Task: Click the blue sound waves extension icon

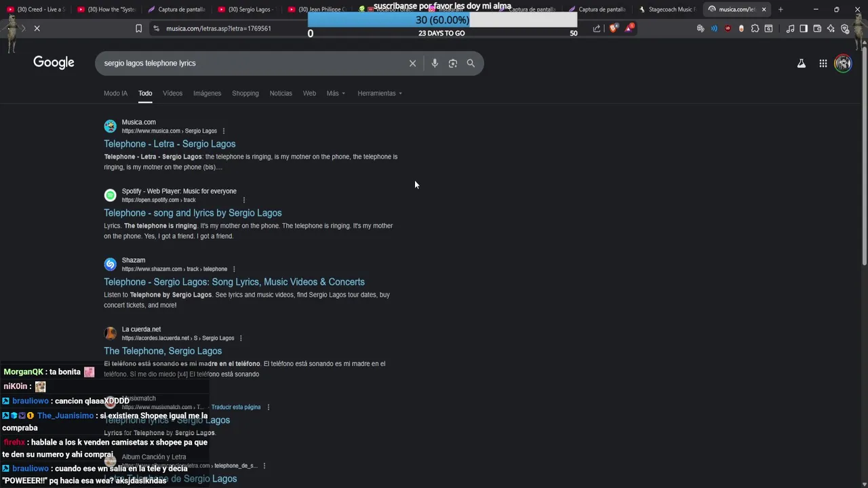Action: [714, 28]
